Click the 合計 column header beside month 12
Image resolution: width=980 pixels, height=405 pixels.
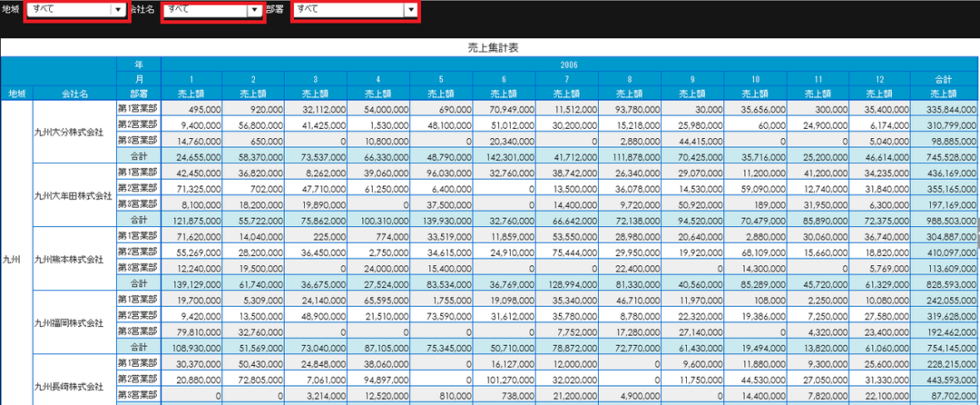point(944,79)
